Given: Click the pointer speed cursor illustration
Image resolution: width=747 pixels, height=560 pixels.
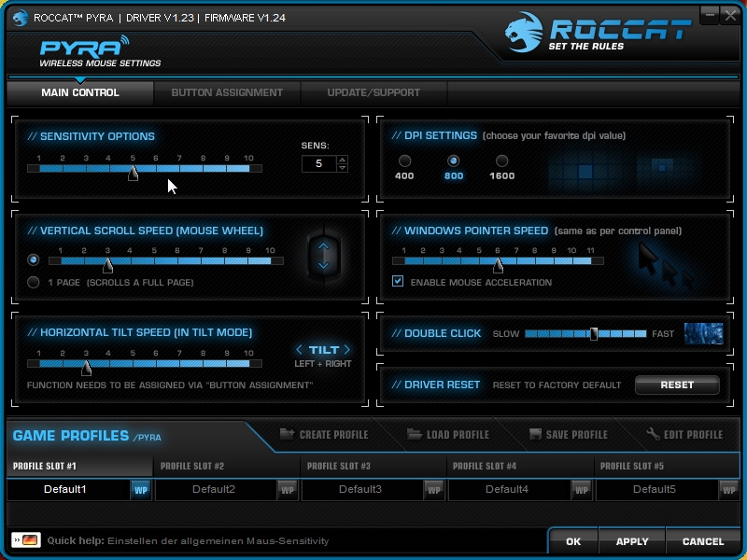Looking at the screenshot, I should (666, 265).
